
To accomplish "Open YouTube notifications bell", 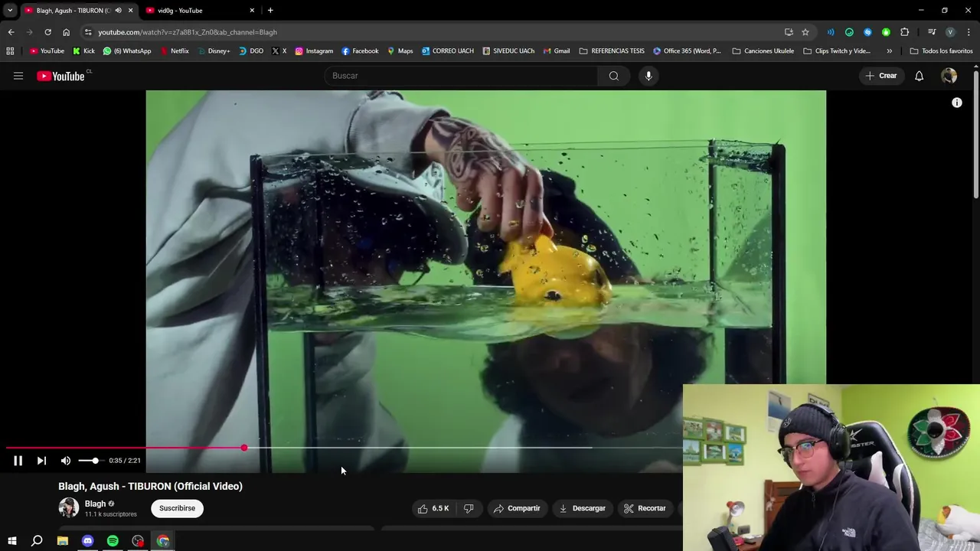I will (919, 76).
